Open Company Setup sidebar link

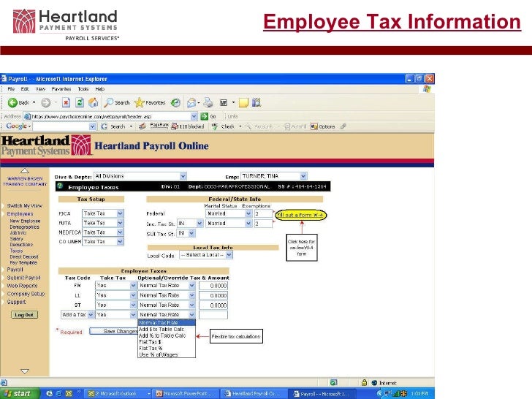[x=26, y=294]
